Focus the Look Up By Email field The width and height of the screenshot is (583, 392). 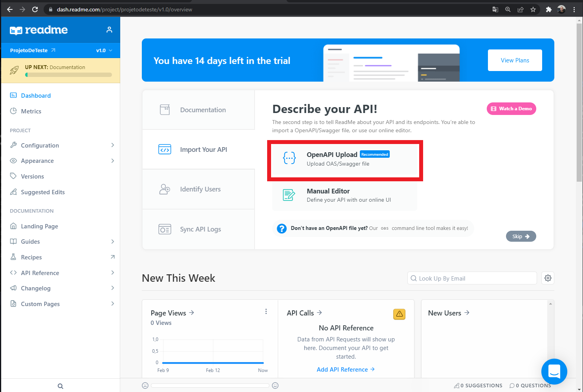pyautogui.click(x=472, y=278)
